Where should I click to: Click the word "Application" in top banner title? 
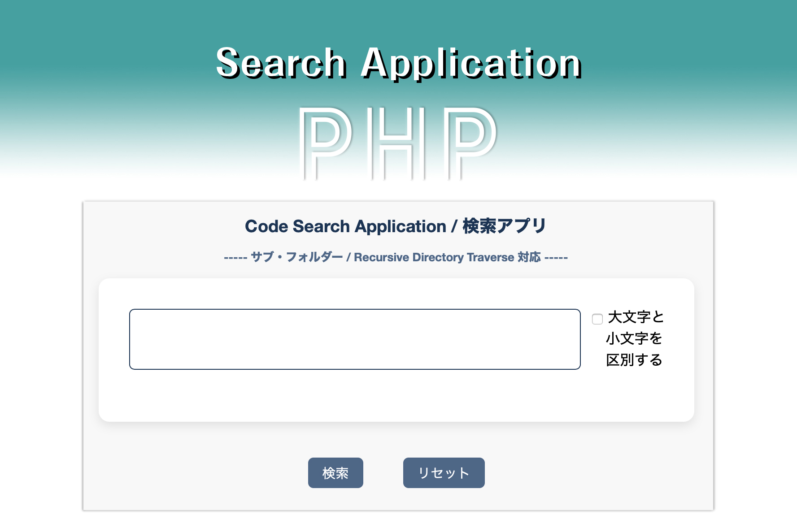click(471, 64)
